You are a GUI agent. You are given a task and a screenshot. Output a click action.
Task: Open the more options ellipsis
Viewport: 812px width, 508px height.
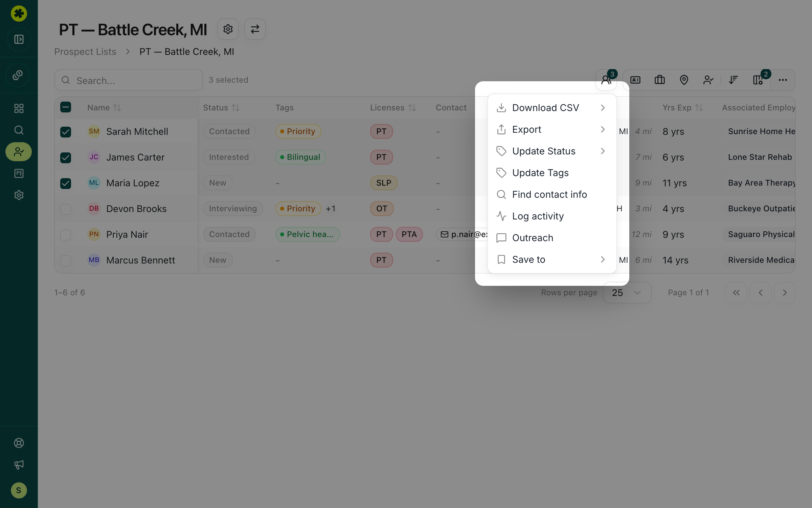(x=783, y=80)
